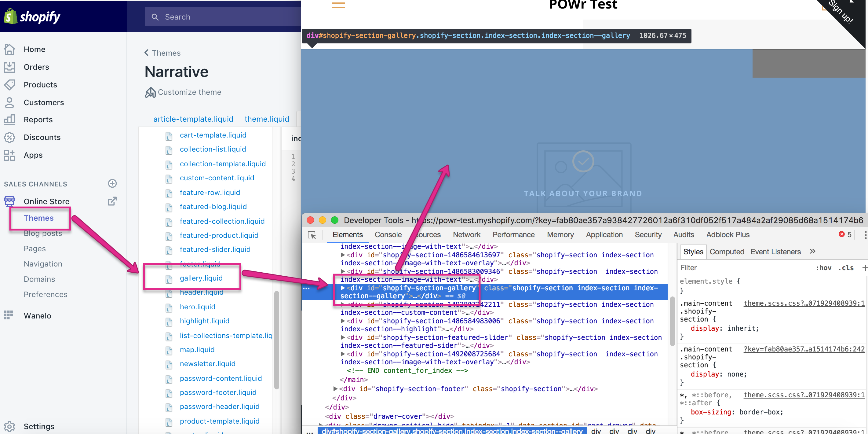Open the Event Listeners tab
Image resolution: width=868 pixels, height=434 pixels.
pyautogui.click(x=775, y=252)
